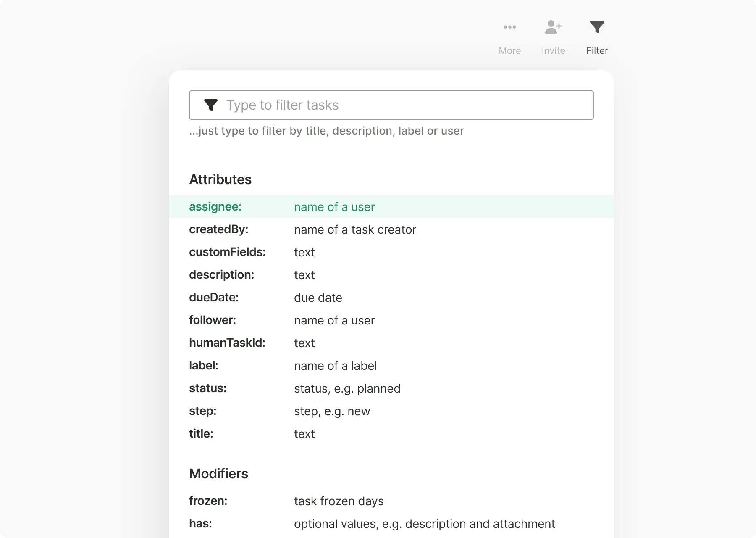Select the humanTaskId: attribute
The height and width of the screenshot is (538, 756).
pos(227,343)
